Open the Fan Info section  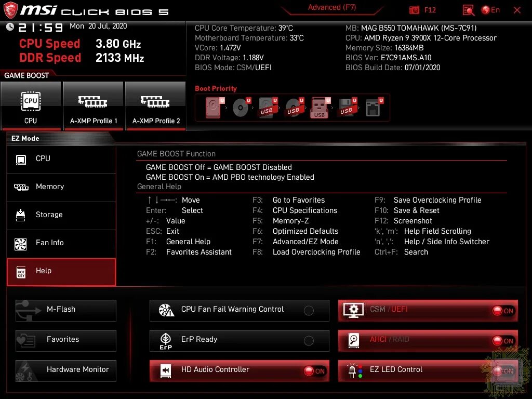[61, 243]
